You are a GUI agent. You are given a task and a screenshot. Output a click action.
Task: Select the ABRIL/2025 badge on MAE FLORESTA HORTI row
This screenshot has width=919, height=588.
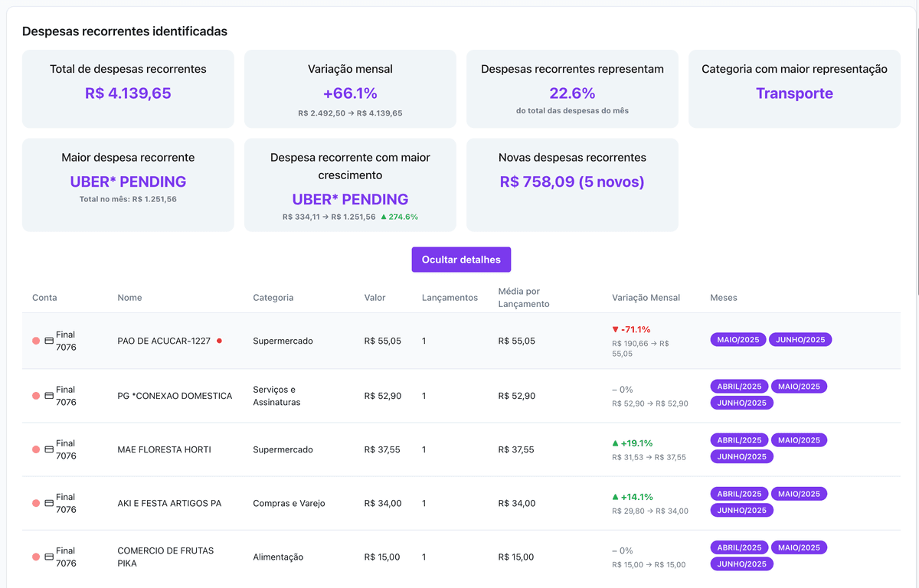(x=738, y=439)
